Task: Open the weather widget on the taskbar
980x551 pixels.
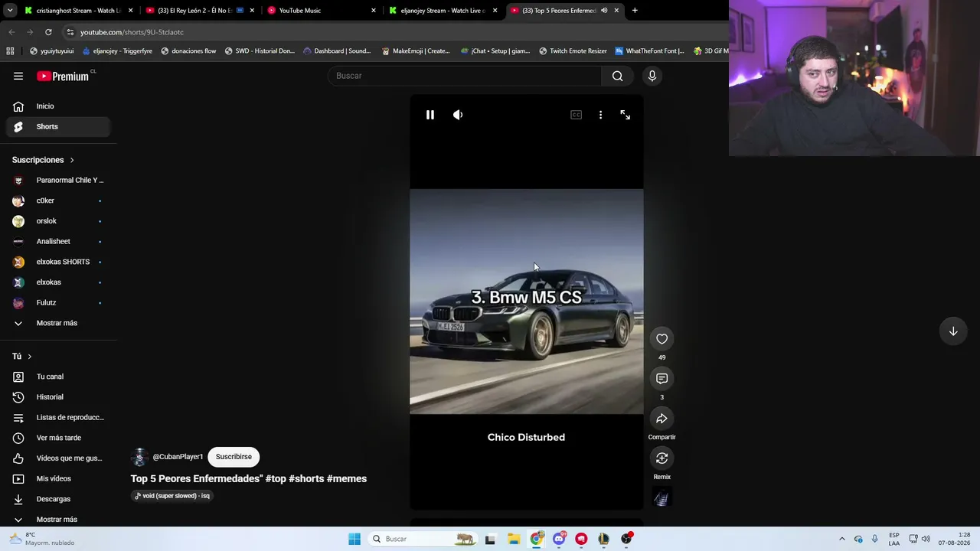Action: click(x=42, y=539)
